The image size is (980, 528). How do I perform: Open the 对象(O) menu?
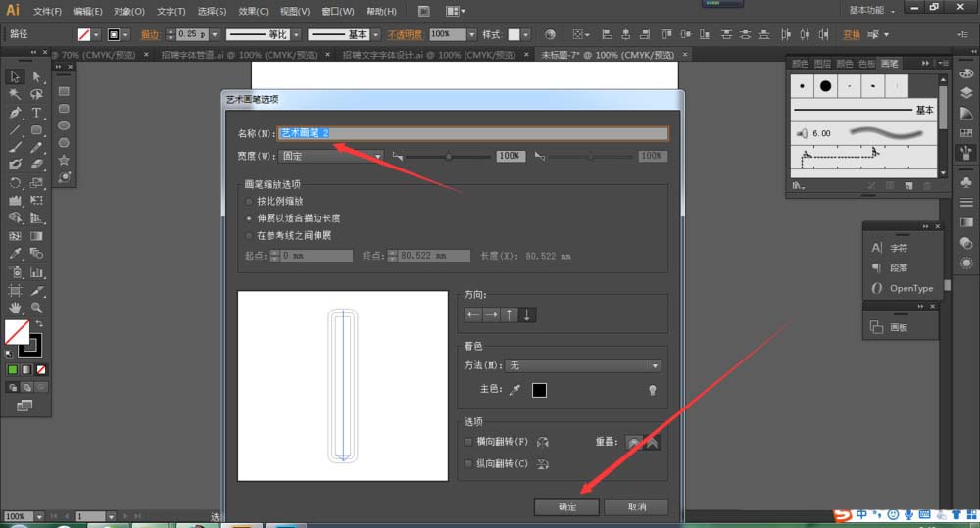(x=129, y=11)
